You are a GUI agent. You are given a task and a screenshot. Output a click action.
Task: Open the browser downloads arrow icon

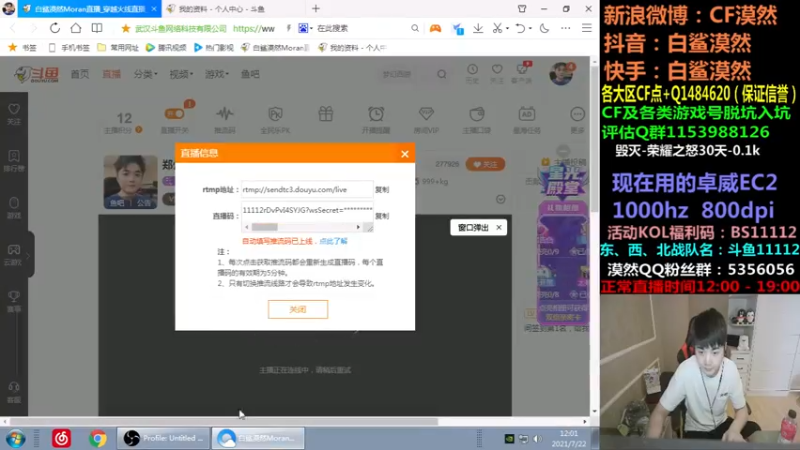(x=478, y=29)
